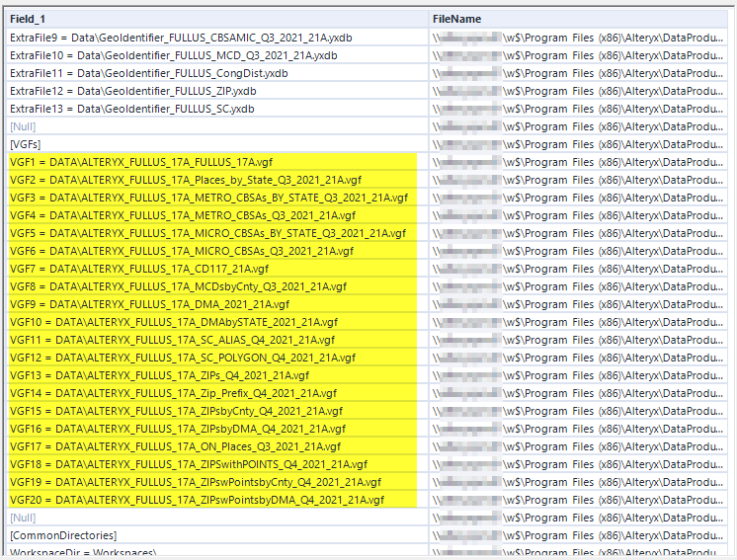Select VGF17 ON_Places cell
The width and height of the screenshot is (737, 560).
(217, 446)
